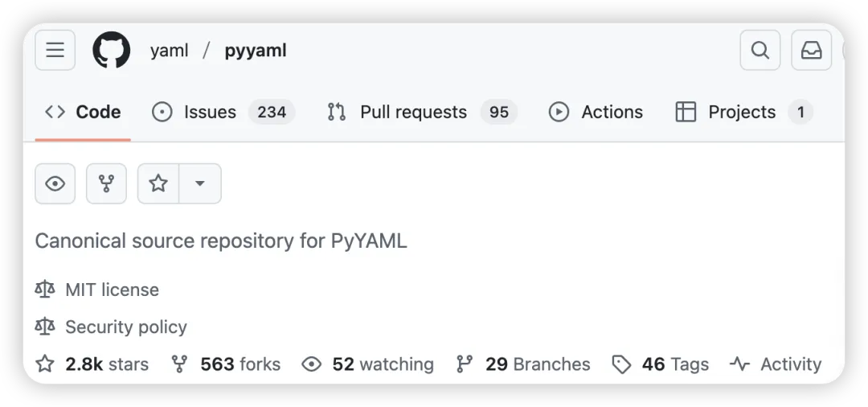Expand the star lists dropdown arrow
This screenshot has width=868, height=407.
click(200, 183)
